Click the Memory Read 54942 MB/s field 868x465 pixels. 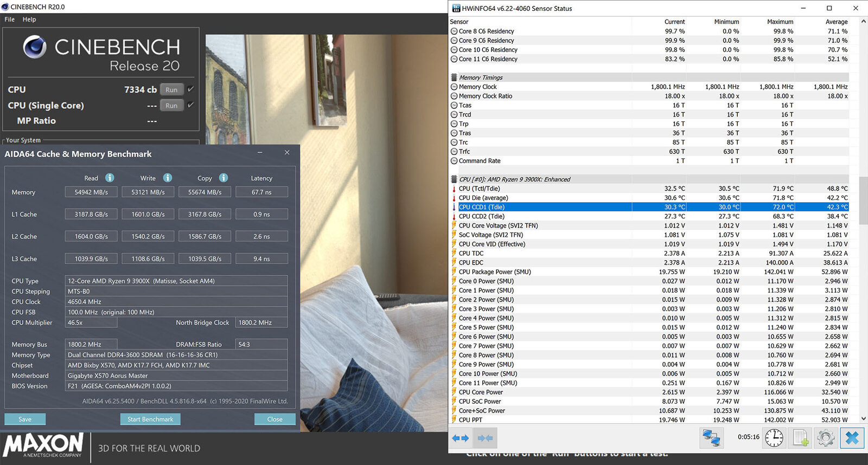coord(91,192)
